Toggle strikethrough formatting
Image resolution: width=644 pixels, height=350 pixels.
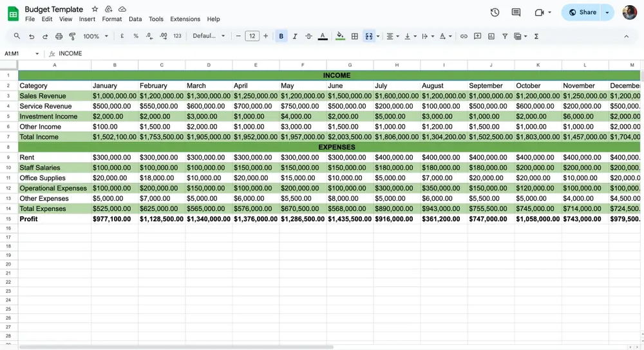tap(308, 37)
